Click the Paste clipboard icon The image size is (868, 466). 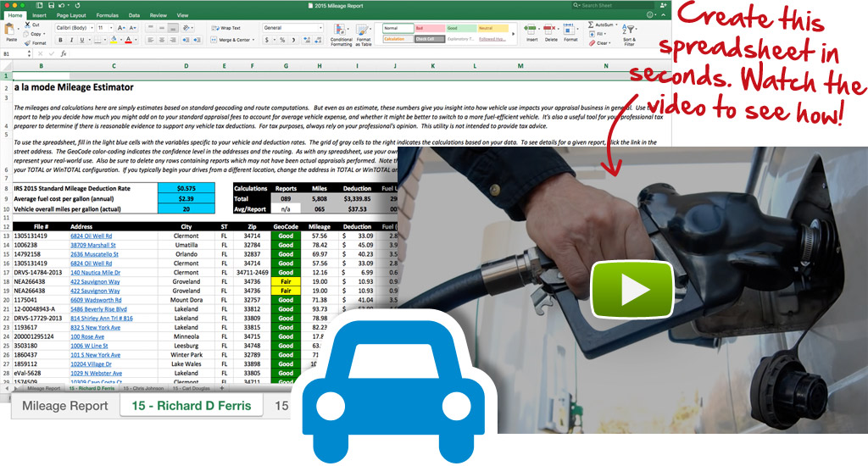(11, 30)
